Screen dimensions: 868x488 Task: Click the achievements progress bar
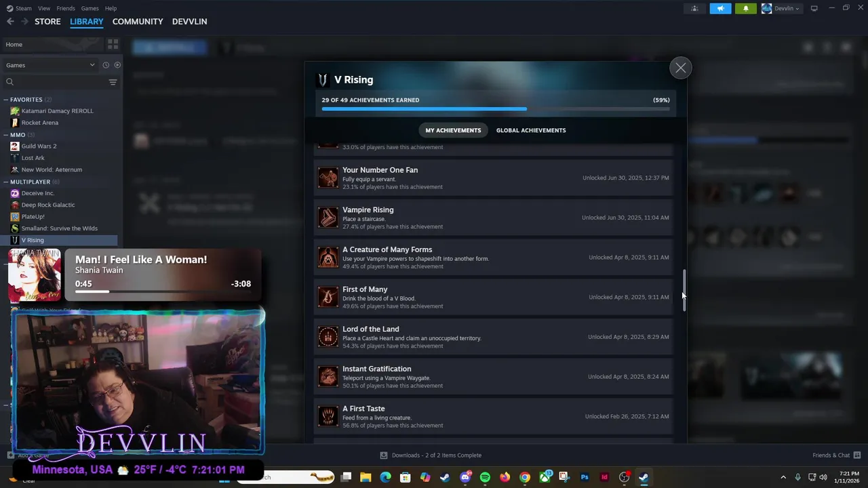495,108
